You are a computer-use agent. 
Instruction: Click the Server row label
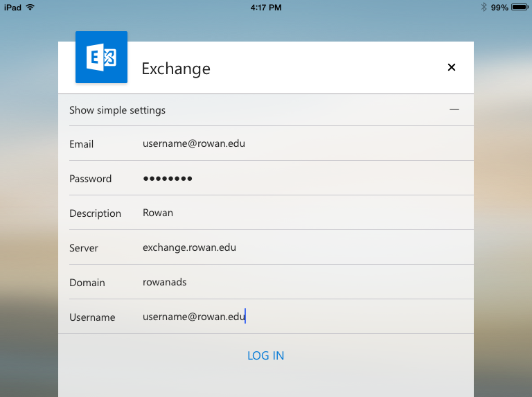[x=84, y=248]
